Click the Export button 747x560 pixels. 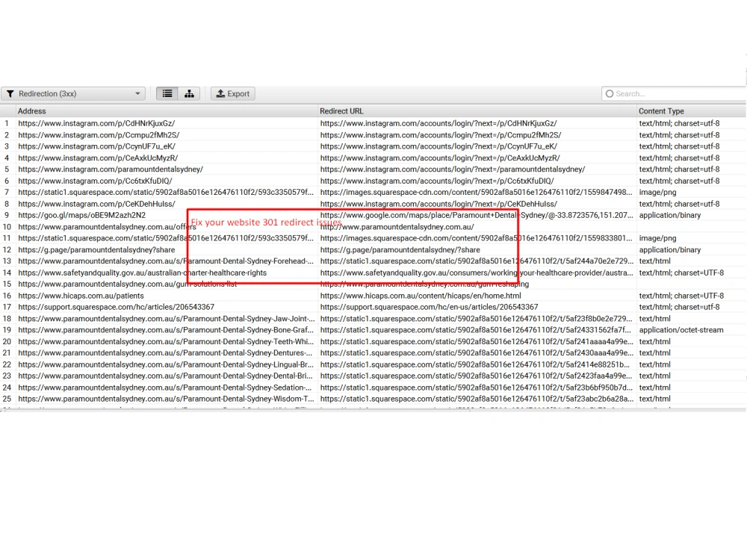click(x=233, y=94)
